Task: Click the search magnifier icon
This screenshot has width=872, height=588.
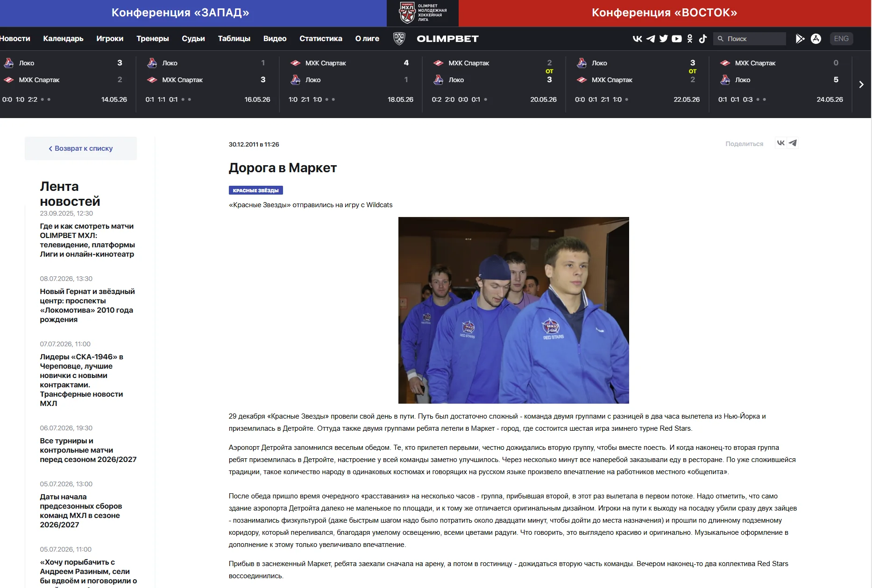Action: click(x=721, y=39)
